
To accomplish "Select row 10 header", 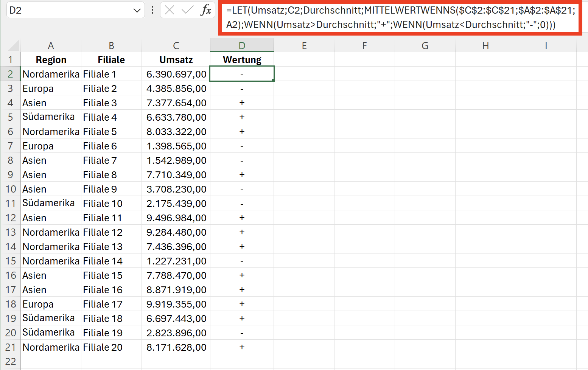I will point(10,189).
